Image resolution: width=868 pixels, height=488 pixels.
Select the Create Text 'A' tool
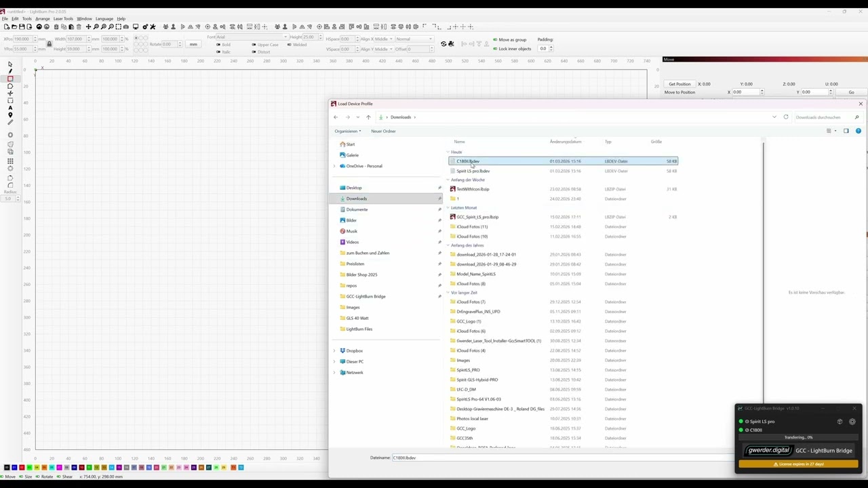[9, 108]
